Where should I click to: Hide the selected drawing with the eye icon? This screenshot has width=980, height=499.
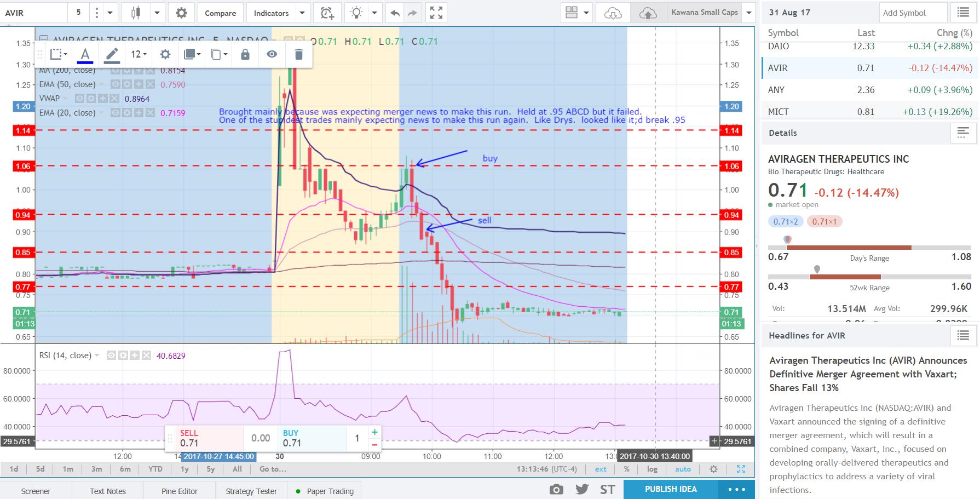click(x=272, y=54)
